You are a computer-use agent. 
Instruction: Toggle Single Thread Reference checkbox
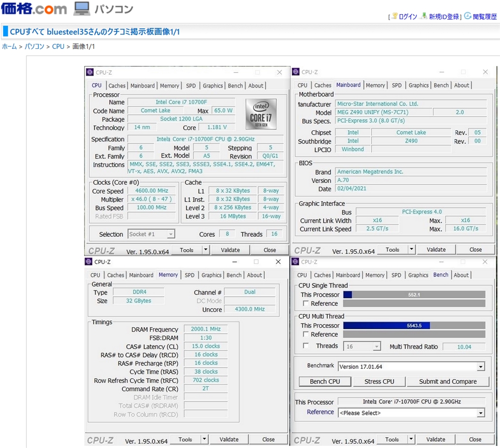[x=306, y=304]
